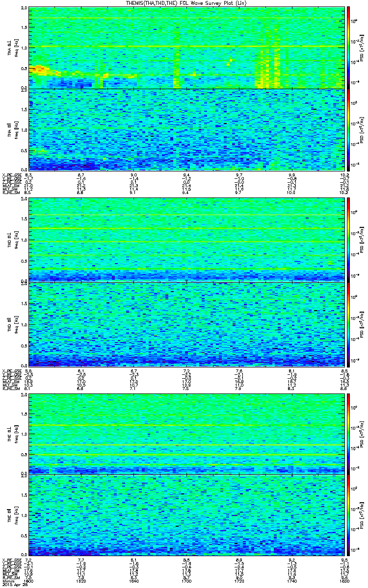This screenshot has width=368, height=588.
Task: Click the 0.5 frequency tick of THA B-parallel
Action: [x=25, y=150]
